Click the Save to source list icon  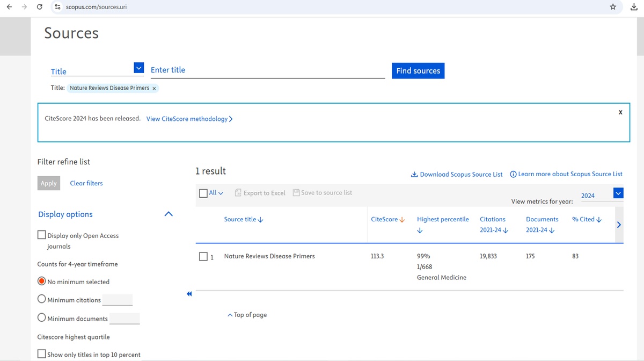point(296,192)
